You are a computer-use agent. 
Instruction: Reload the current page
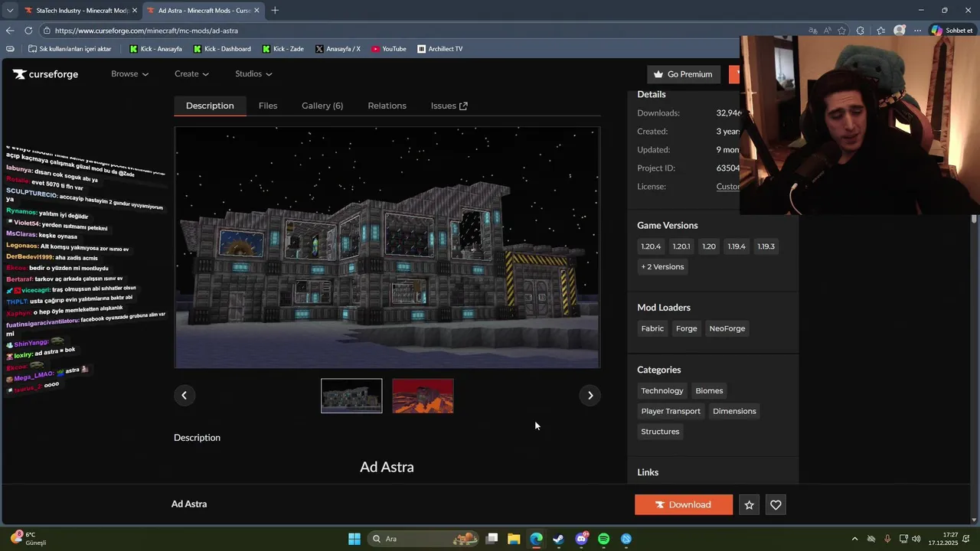[x=28, y=31]
